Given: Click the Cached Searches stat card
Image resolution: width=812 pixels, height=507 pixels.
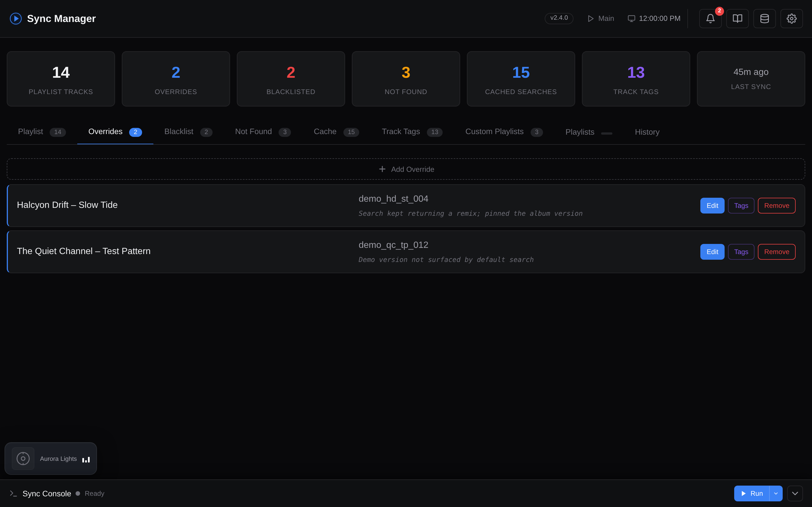Looking at the screenshot, I should tap(521, 79).
